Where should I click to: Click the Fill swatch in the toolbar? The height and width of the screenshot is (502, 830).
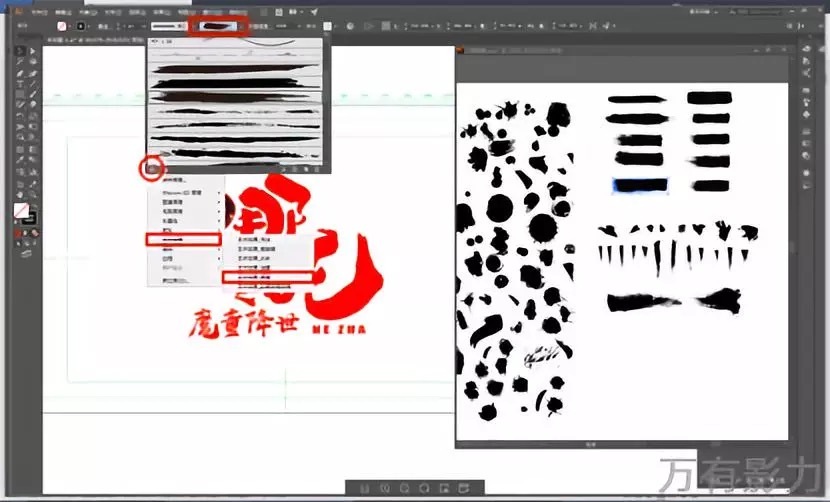click(19, 211)
